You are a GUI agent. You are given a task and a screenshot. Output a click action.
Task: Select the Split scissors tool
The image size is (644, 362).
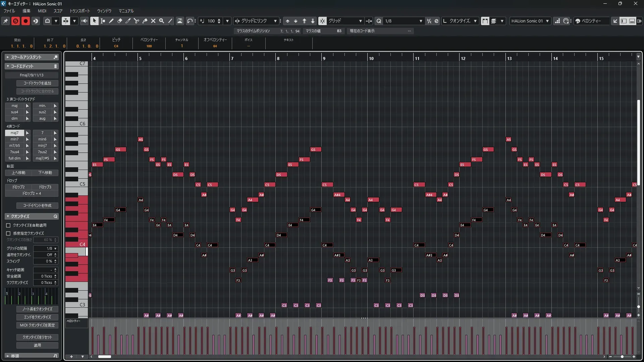pos(137,21)
